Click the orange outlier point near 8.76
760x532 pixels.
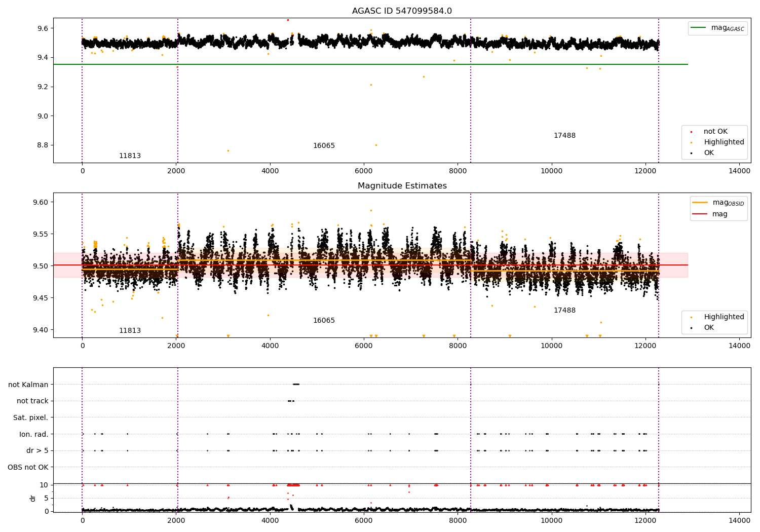coord(228,150)
